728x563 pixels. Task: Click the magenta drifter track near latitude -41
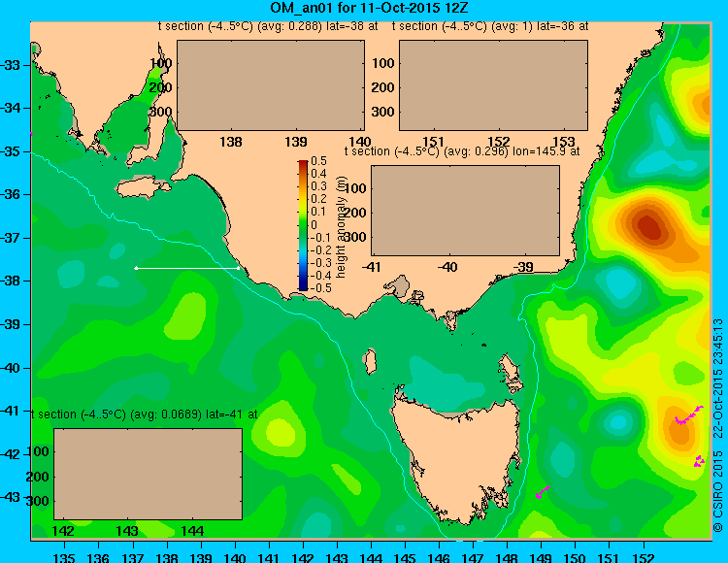(688, 414)
